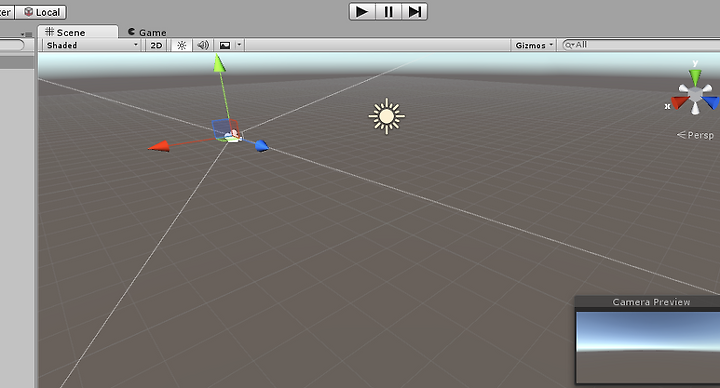
Task: Click the green Y-axis move arrow
Action: point(219,63)
